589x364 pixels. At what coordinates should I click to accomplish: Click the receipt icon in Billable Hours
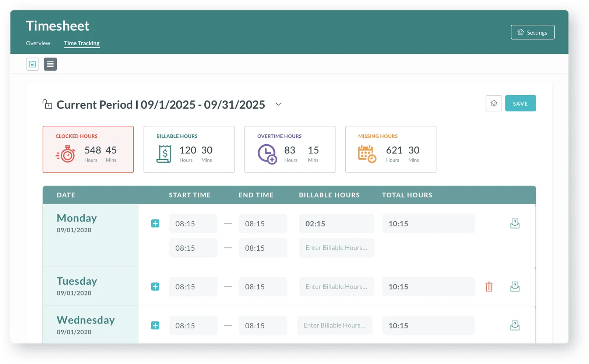164,154
